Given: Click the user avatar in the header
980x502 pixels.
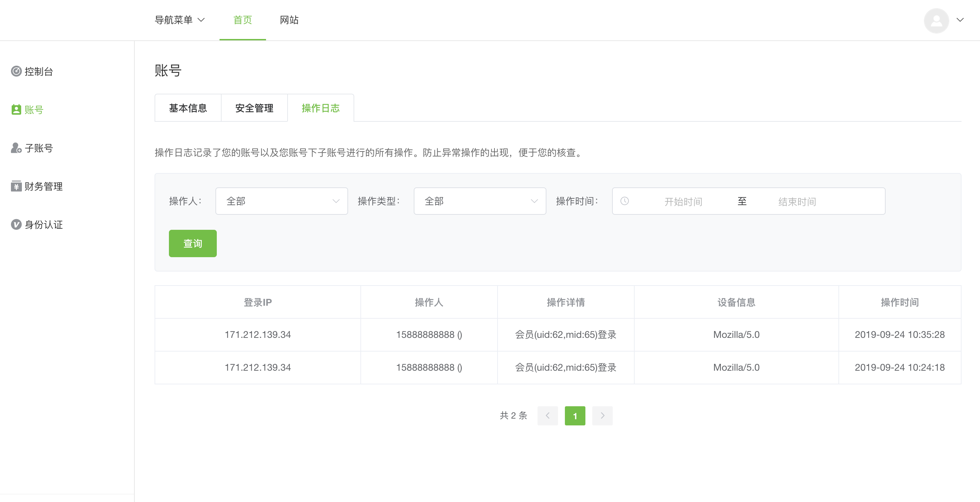Looking at the screenshot, I should 936,21.
